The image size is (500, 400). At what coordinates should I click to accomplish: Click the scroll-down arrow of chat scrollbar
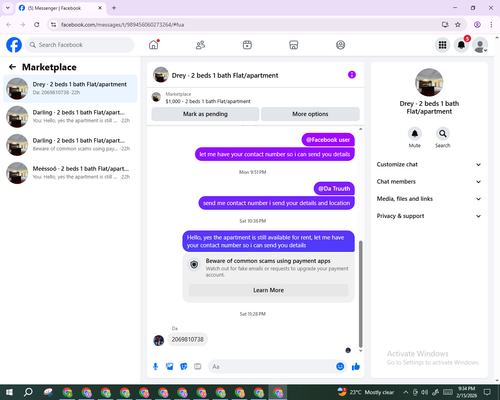(360, 351)
